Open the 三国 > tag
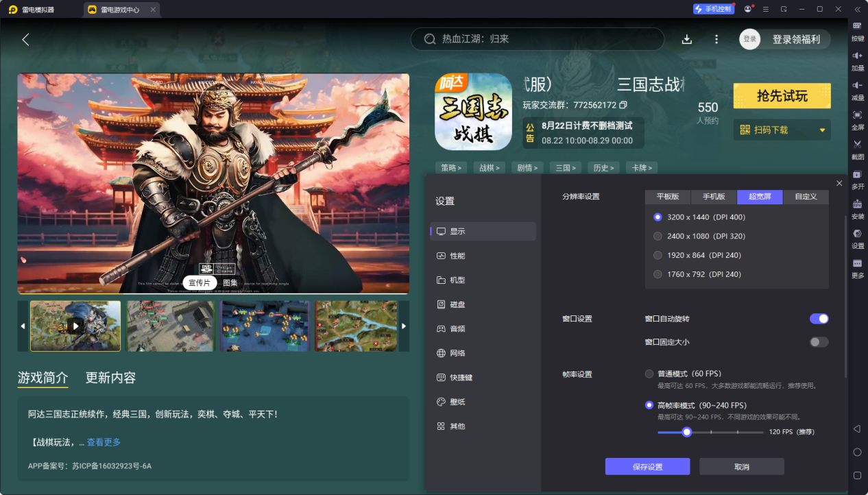This screenshot has width=868, height=495. point(566,167)
